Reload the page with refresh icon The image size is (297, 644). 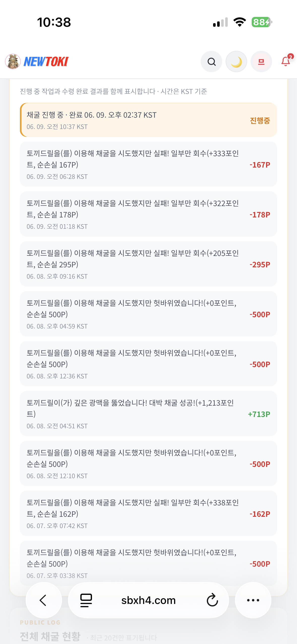click(x=212, y=600)
